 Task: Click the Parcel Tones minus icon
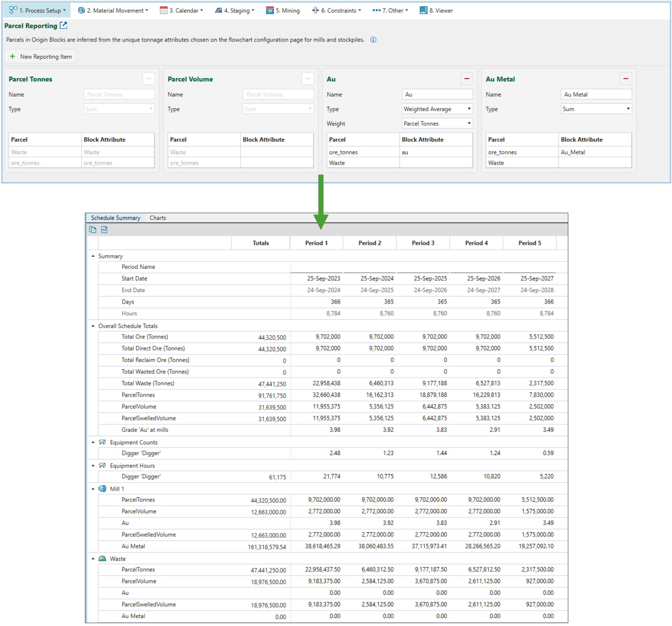pyautogui.click(x=148, y=79)
